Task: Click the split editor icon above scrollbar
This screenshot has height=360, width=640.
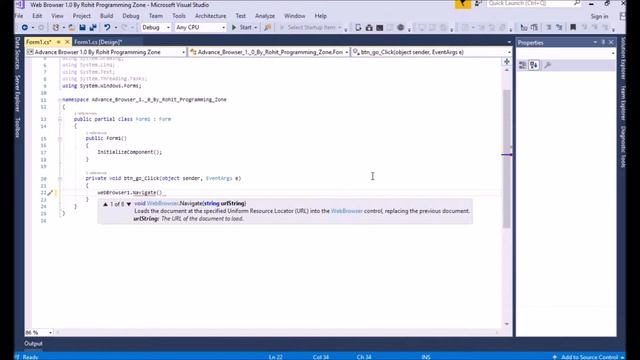Action: (x=507, y=62)
